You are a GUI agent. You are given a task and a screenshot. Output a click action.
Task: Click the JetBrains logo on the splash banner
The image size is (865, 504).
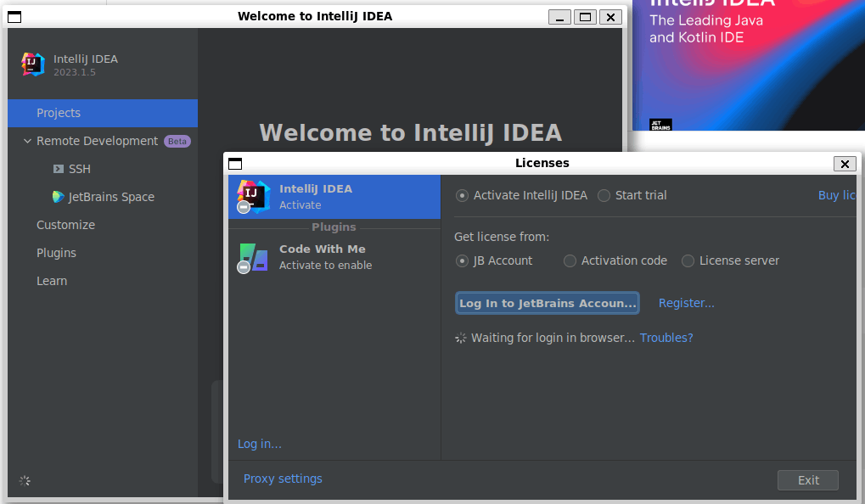tap(660, 125)
